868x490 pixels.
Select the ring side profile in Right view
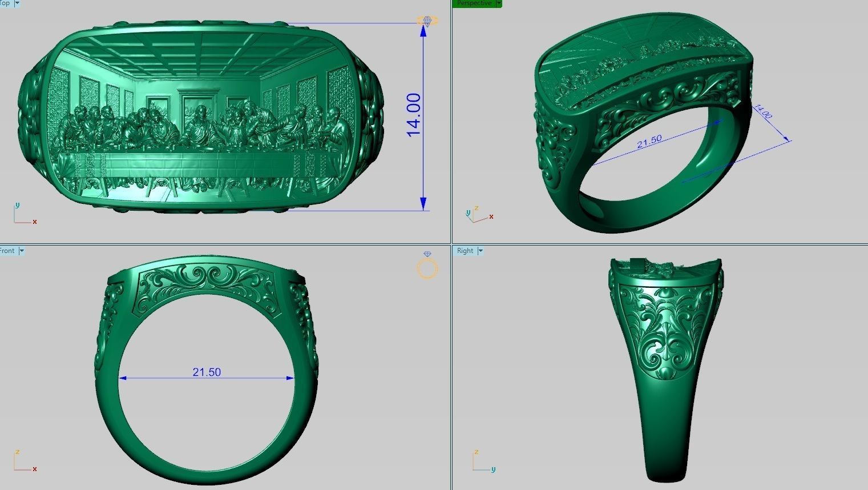666,370
